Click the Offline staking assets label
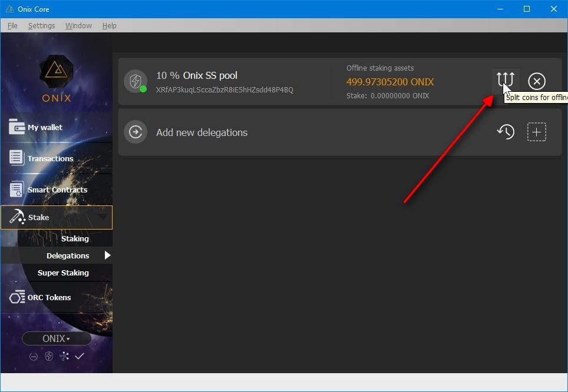Screen dimensions: 568x392 coord(380,68)
